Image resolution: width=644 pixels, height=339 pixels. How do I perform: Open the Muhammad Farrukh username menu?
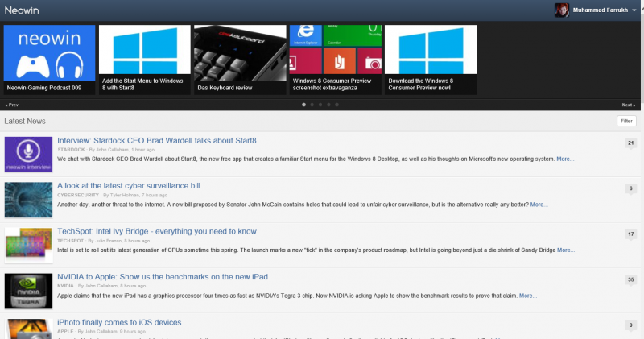pyautogui.click(x=600, y=10)
